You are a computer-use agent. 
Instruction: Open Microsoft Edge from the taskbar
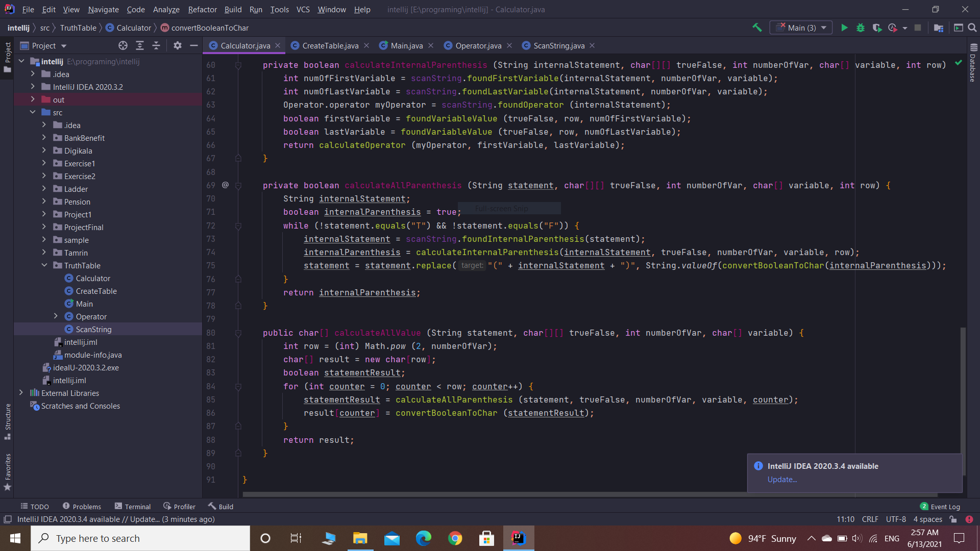(x=423, y=538)
